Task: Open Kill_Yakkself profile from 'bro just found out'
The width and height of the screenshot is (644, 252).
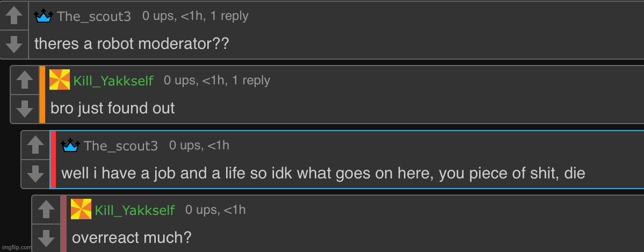Action: (113, 81)
